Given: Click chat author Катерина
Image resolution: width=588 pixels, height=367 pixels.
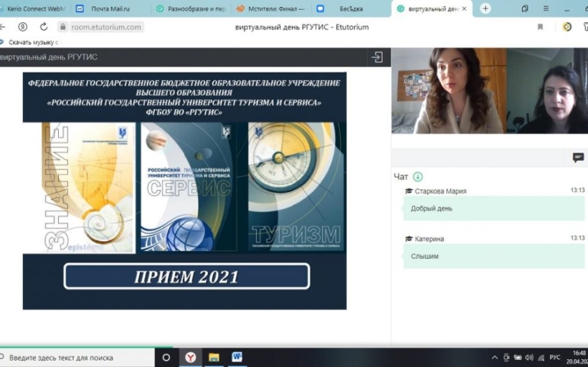Looking at the screenshot, I should pos(430,239).
